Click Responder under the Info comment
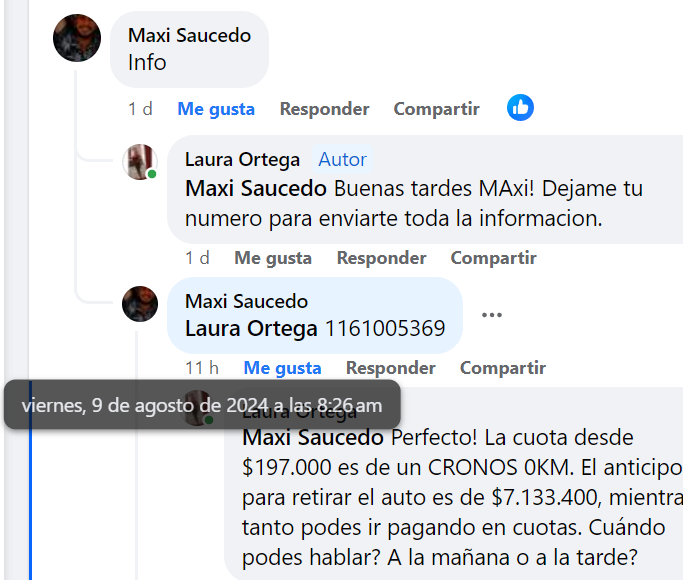 [324, 109]
